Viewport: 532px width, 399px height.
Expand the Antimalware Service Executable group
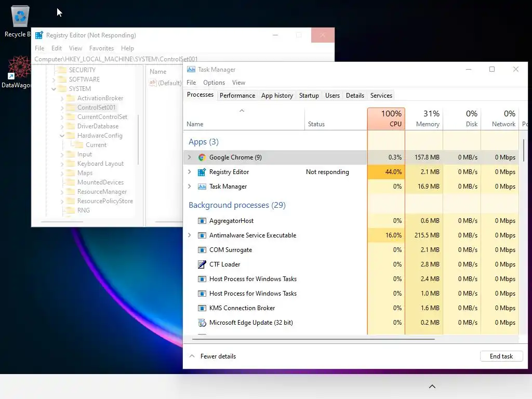click(x=190, y=235)
